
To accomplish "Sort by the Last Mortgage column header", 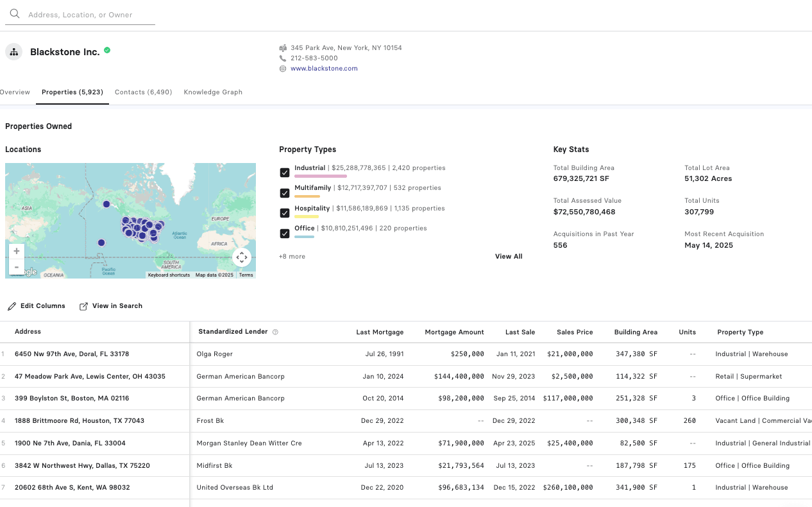I will click(380, 332).
